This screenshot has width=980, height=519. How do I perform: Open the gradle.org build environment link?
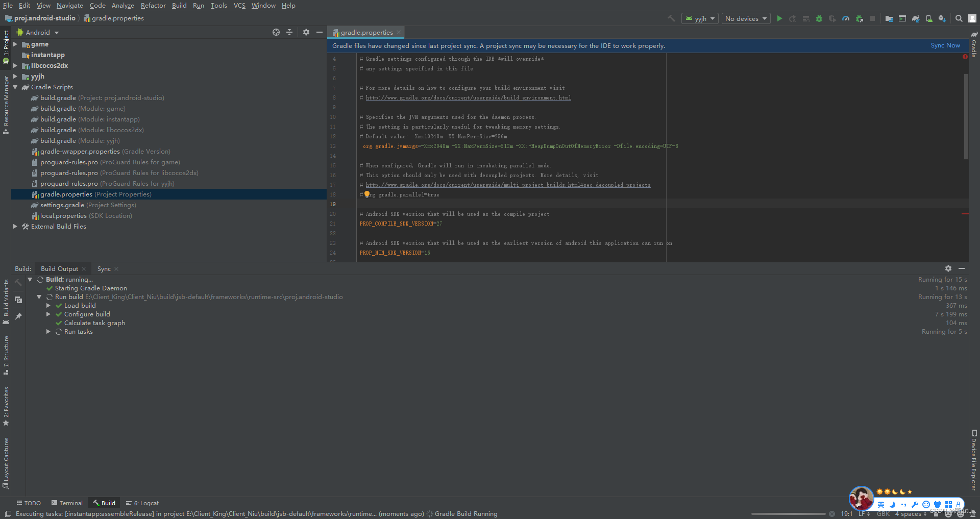[468, 97]
